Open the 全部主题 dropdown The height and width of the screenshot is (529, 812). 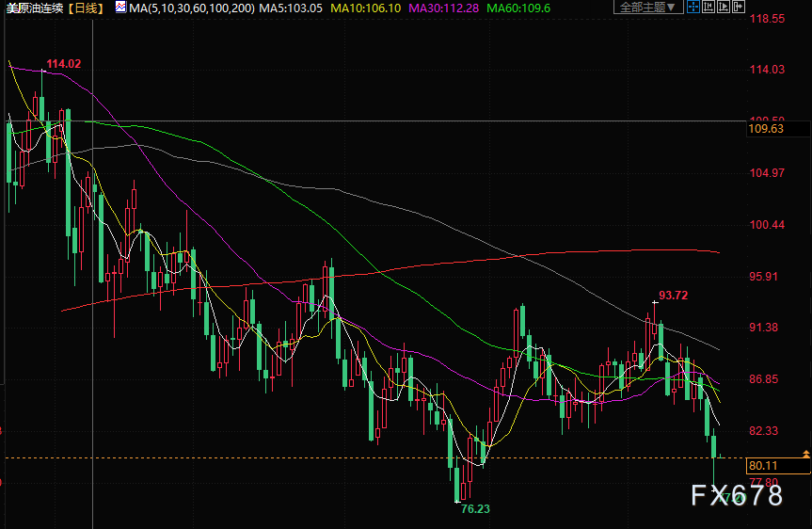point(648,7)
